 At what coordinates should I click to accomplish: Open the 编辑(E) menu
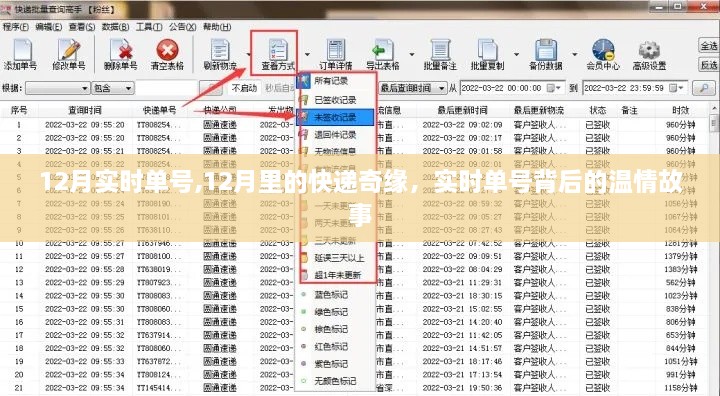click(49, 27)
